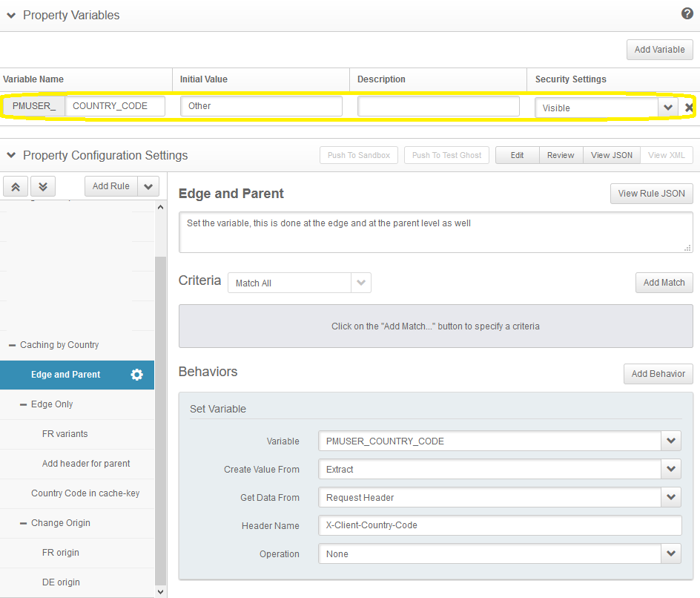Collapse the Property Variables section
Viewport: 700px width, 598px height.
(x=11, y=16)
